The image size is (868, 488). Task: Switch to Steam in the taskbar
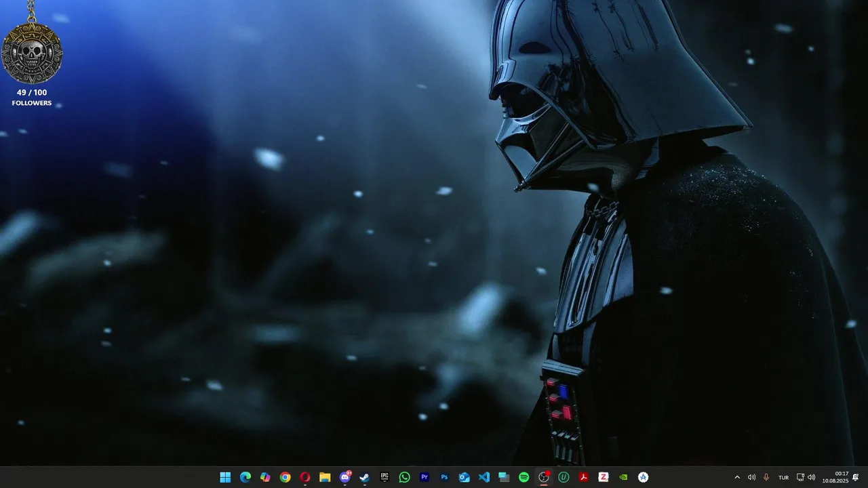click(x=365, y=477)
